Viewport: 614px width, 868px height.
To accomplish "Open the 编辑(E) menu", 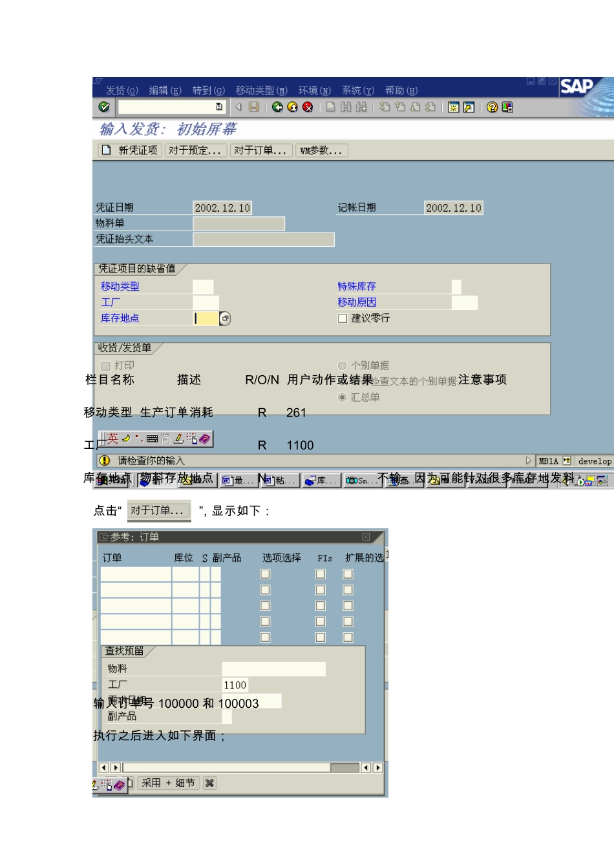I will [165, 90].
